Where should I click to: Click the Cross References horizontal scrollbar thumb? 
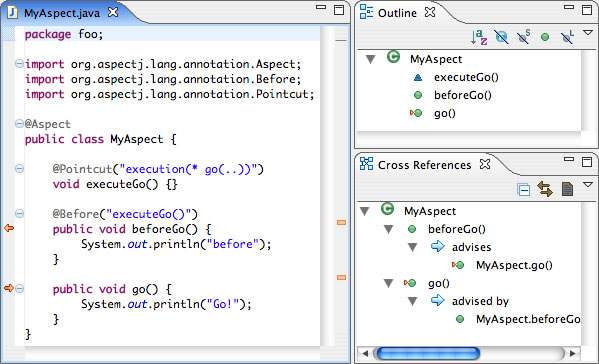coord(428,353)
